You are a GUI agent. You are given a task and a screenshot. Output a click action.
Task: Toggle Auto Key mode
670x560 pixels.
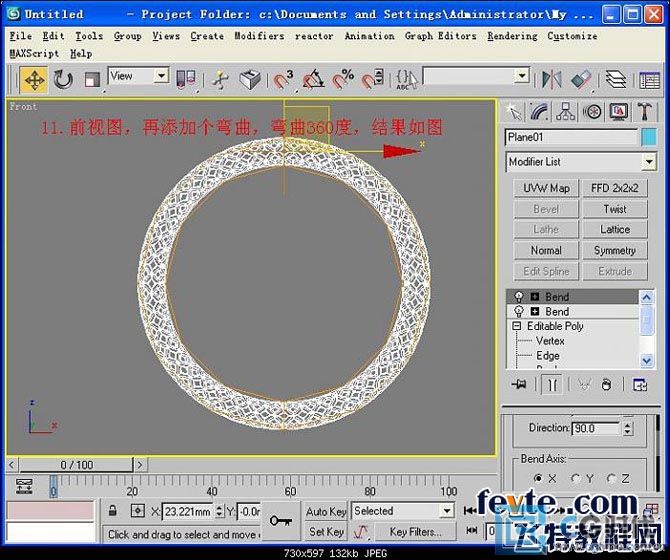(x=326, y=511)
